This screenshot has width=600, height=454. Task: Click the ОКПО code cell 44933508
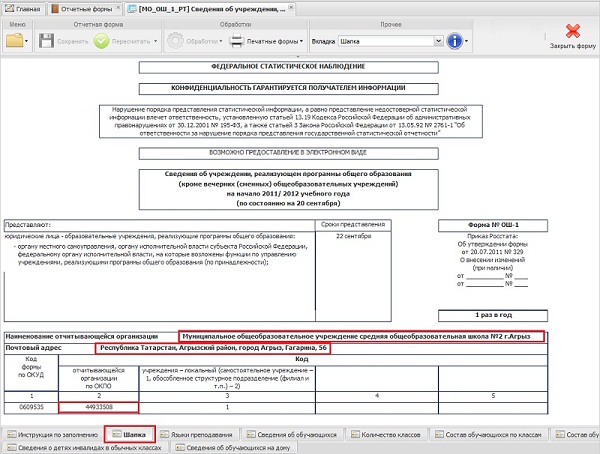point(99,407)
